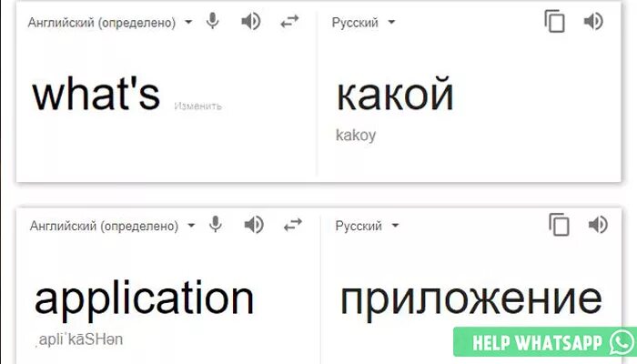Open source language dropdown in top panel

tap(110, 23)
